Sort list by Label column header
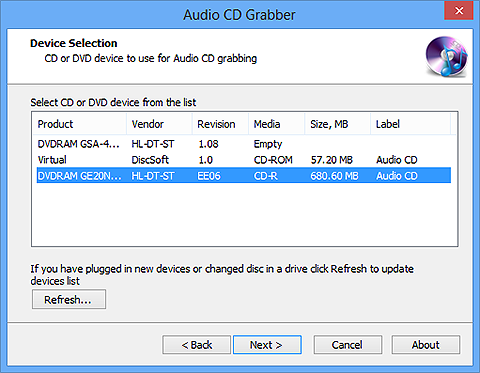 coord(410,124)
